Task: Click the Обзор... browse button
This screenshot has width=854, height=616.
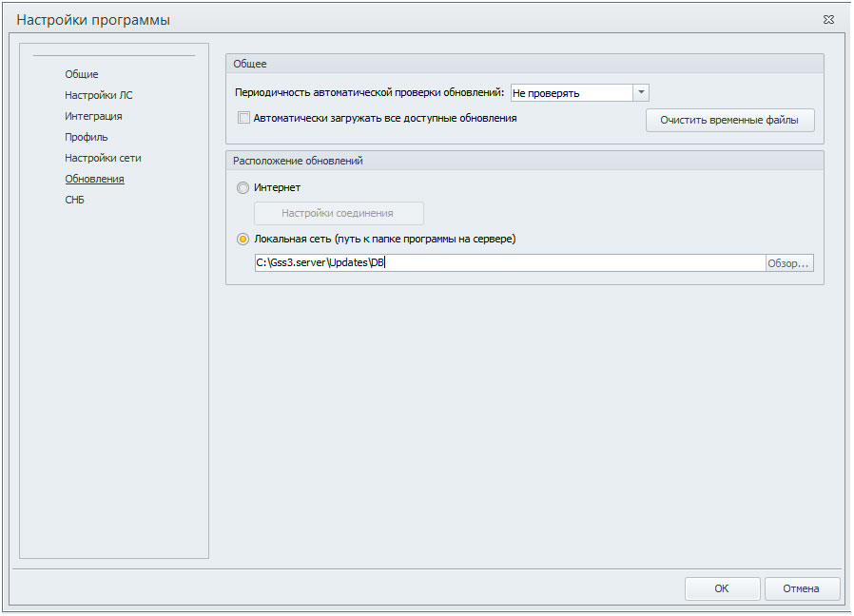Action: coord(789,263)
